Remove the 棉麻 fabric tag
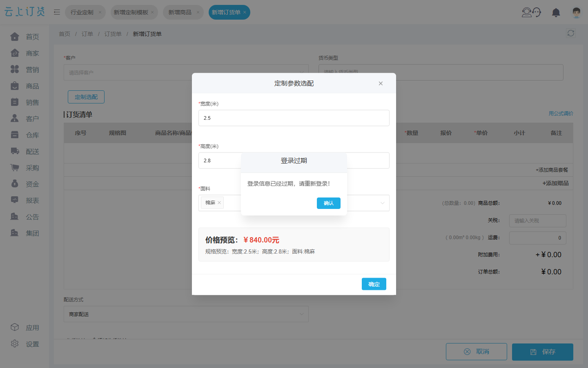Screen dimensions: 588x368 click(219, 203)
